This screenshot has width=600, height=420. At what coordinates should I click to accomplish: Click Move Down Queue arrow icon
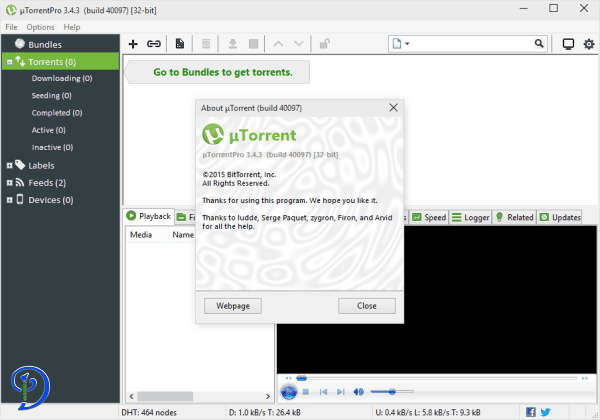tap(299, 44)
